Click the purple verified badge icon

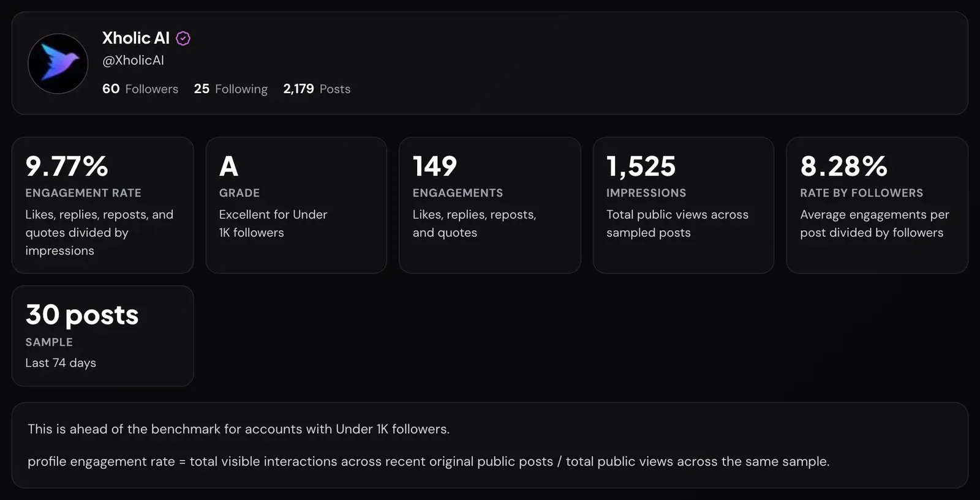click(x=183, y=39)
